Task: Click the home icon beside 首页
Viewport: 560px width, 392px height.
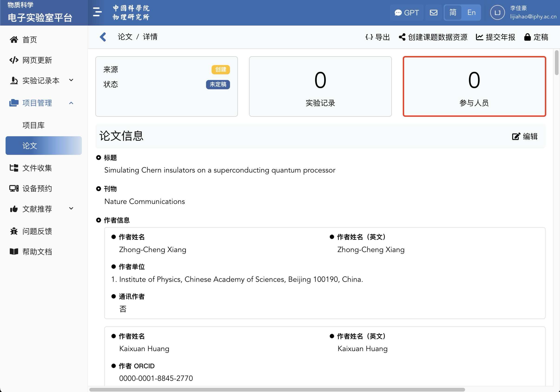Action: 14,40
